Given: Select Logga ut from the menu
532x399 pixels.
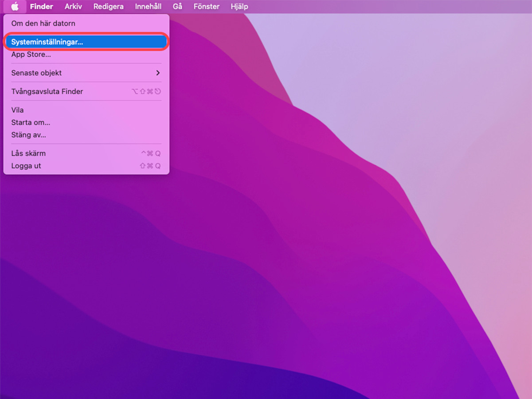Looking at the screenshot, I should pyautogui.click(x=86, y=166).
